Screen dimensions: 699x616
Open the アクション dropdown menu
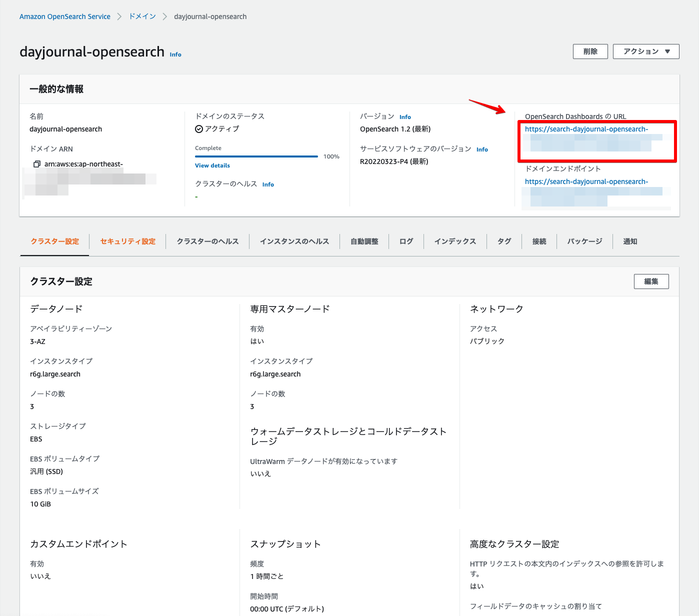645,51
